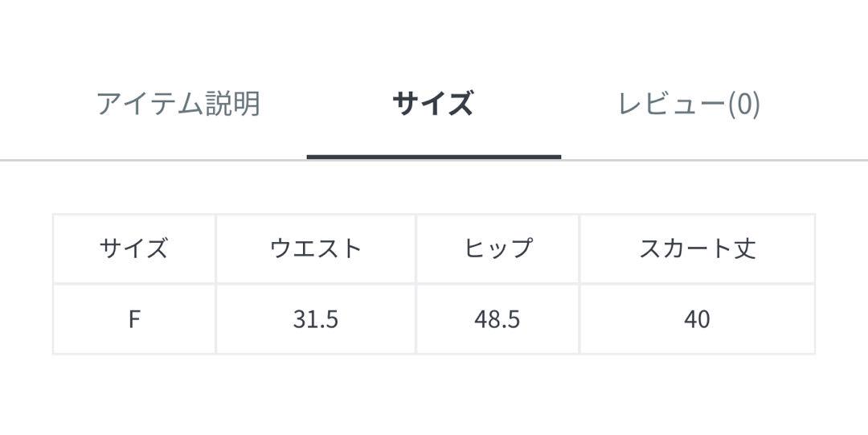
Task: Click the border between サイズ and ウエスト headers
Action: pyautogui.click(x=215, y=248)
